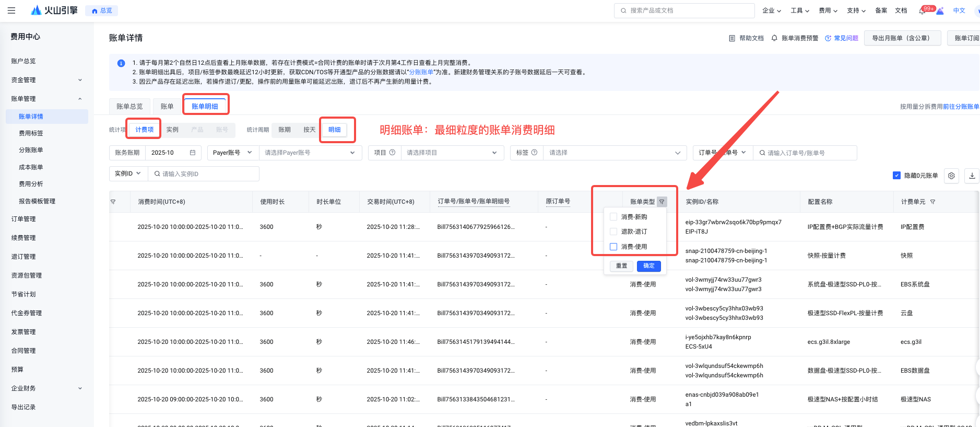
Task: Open the 分账账单 link in notice
Action: coord(421,72)
